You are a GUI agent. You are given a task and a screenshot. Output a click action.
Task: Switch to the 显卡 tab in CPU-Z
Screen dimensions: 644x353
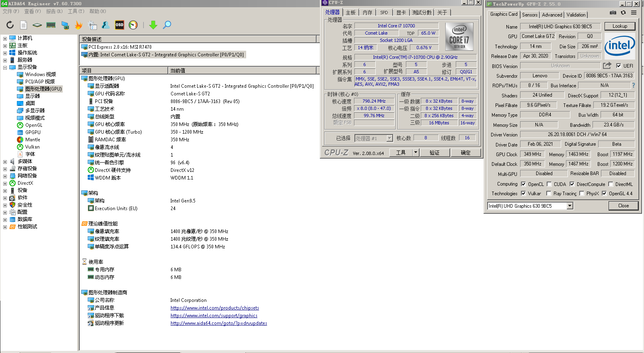pyautogui.click(x=401, y=12)
